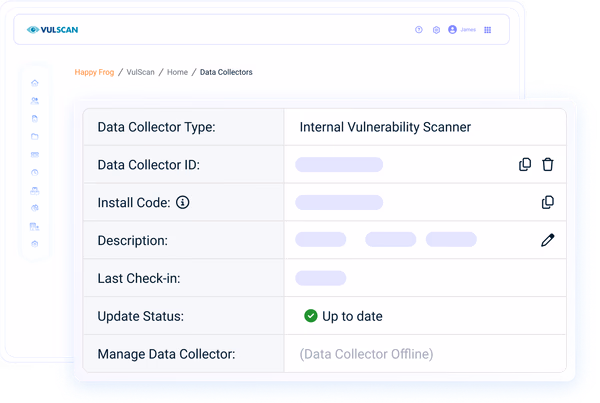
Task: Open the document icon in sidebar
Action: [35, 119]
